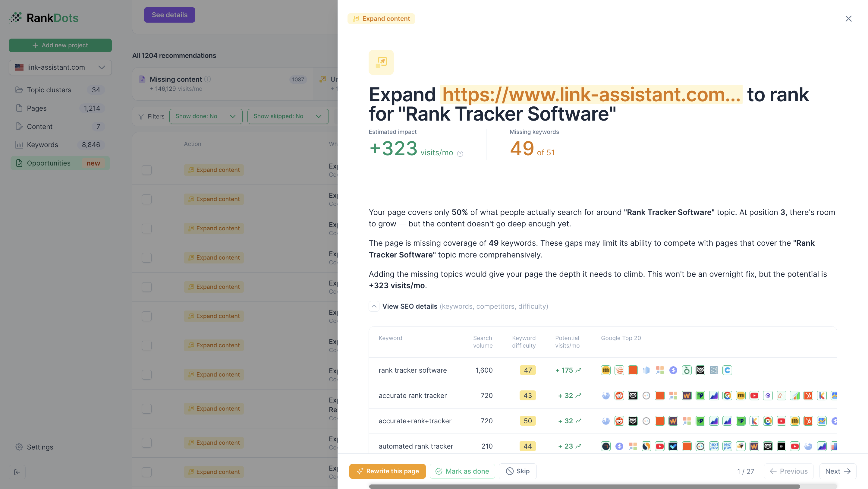Screen dimensions: 868x489
Task: Click the owl favicon in rank tracker software row
Action: (700, 371)
